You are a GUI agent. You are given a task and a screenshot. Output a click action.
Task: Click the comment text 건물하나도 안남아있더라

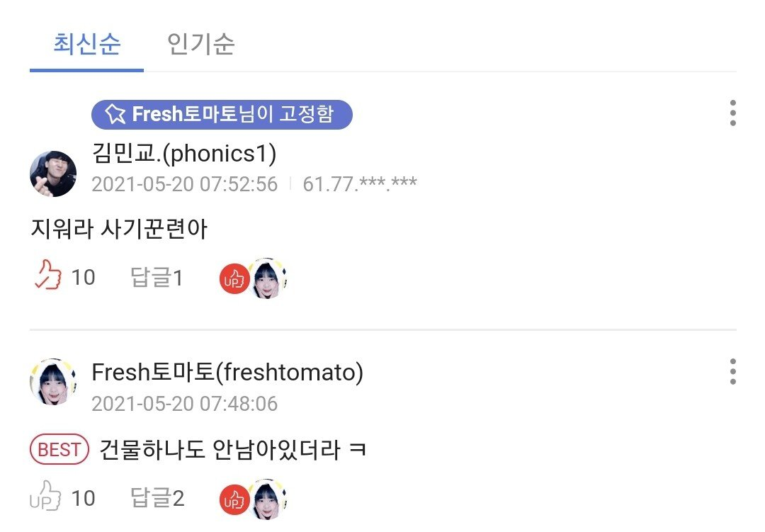point(220,450)
